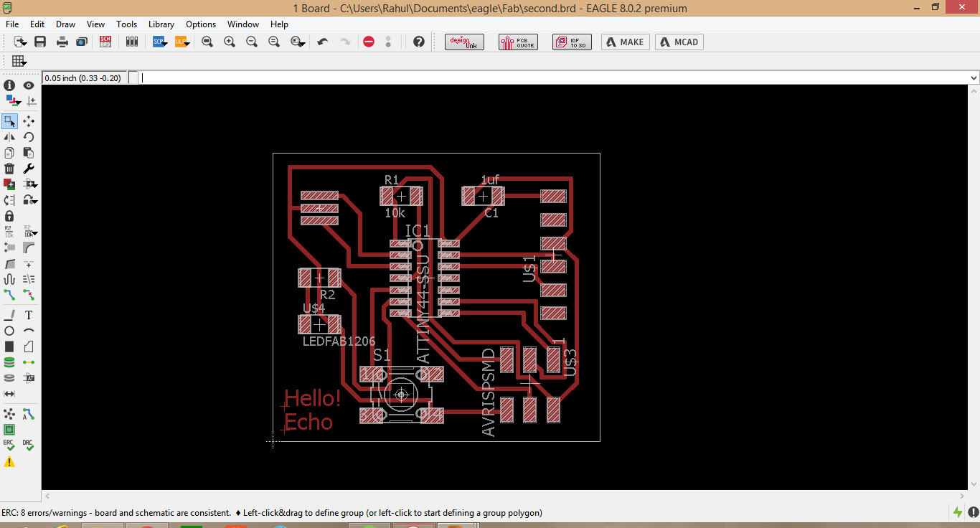Select the Move tool
This screenshot has width=980, height=528.
pos(29,121)
